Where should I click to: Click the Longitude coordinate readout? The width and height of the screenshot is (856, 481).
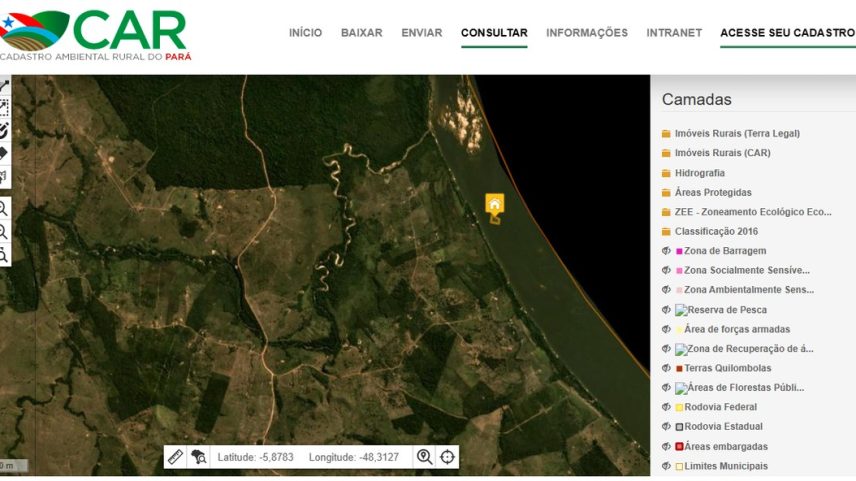(x=354, y=457)
